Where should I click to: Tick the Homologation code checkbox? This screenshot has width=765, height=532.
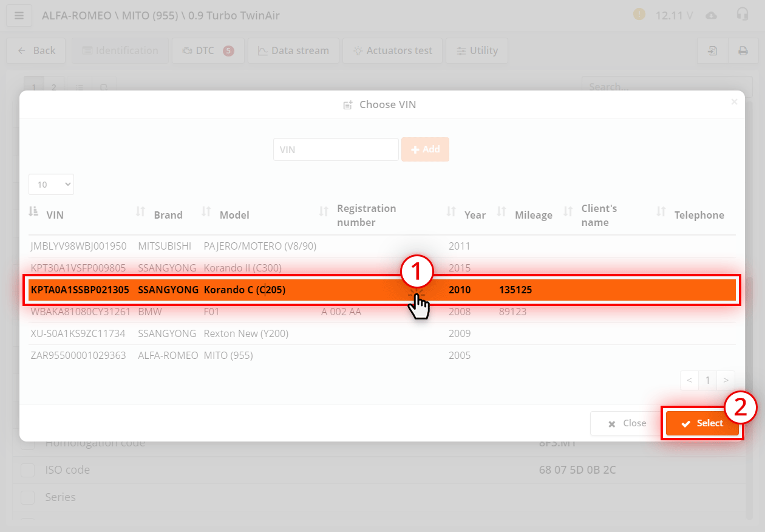(x=28, y=444)
